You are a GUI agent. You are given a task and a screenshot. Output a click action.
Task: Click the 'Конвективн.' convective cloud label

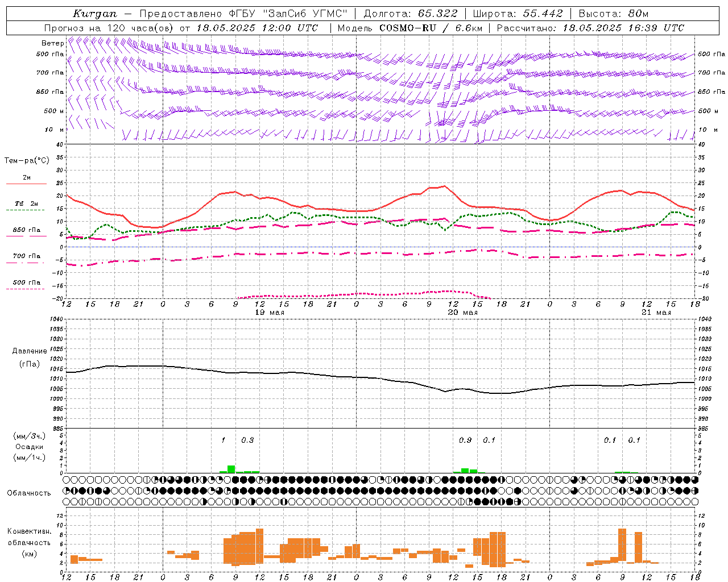[30, 531]
